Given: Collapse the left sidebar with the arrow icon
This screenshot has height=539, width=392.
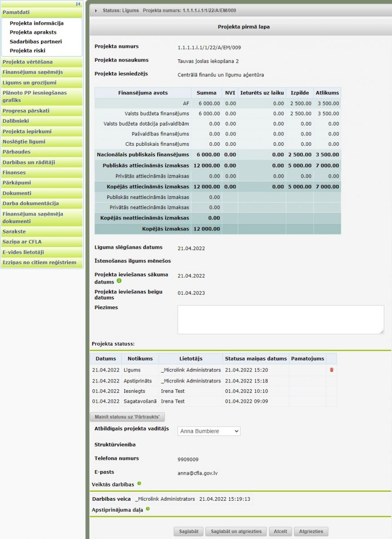Looking at the screenshot, I should (78, 4).
